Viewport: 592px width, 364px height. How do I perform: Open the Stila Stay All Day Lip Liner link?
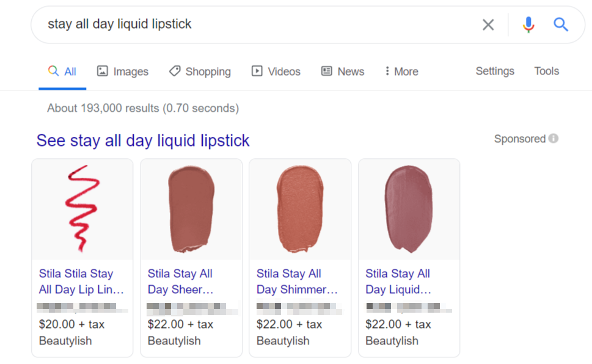(81, 282)
